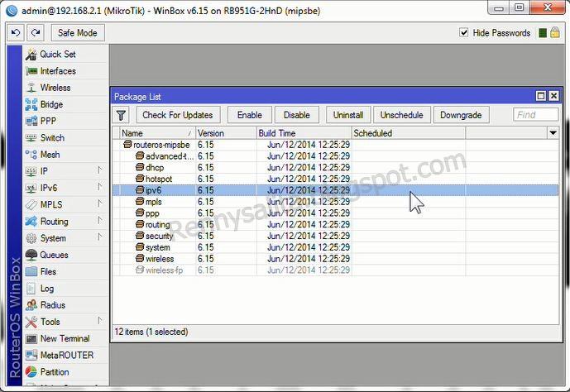Click the Unschedule button
This screenshot has width=570, height=392.
[x=402, y=115]
